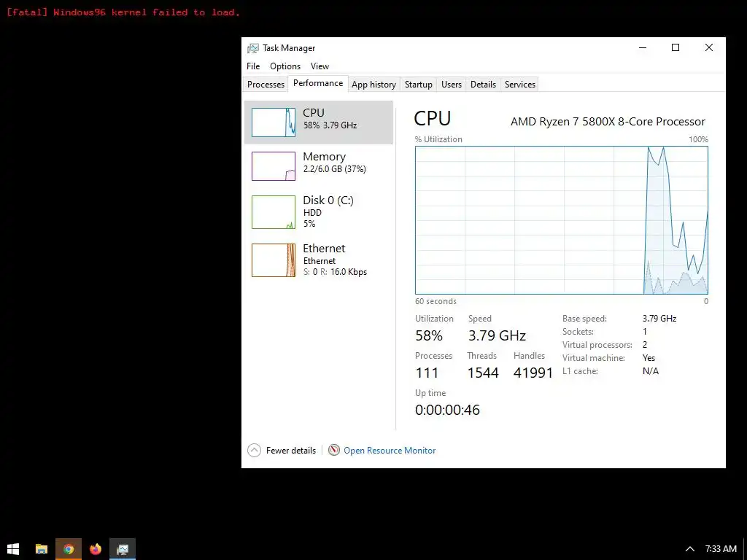This screenshot has width=747, height=560.
Task: Click the 3.79 GHz speed value
Action: 497,335
